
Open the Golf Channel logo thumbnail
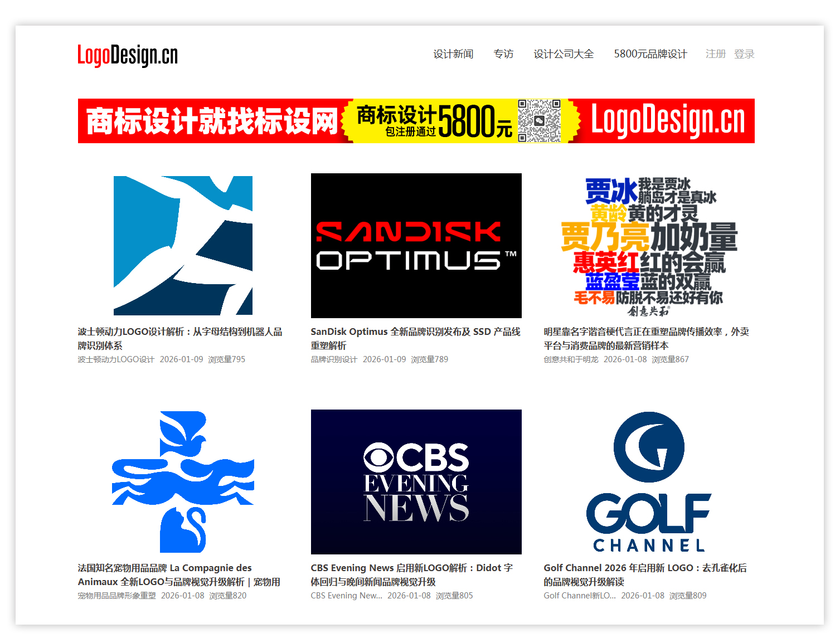click(x=649, y=482)
